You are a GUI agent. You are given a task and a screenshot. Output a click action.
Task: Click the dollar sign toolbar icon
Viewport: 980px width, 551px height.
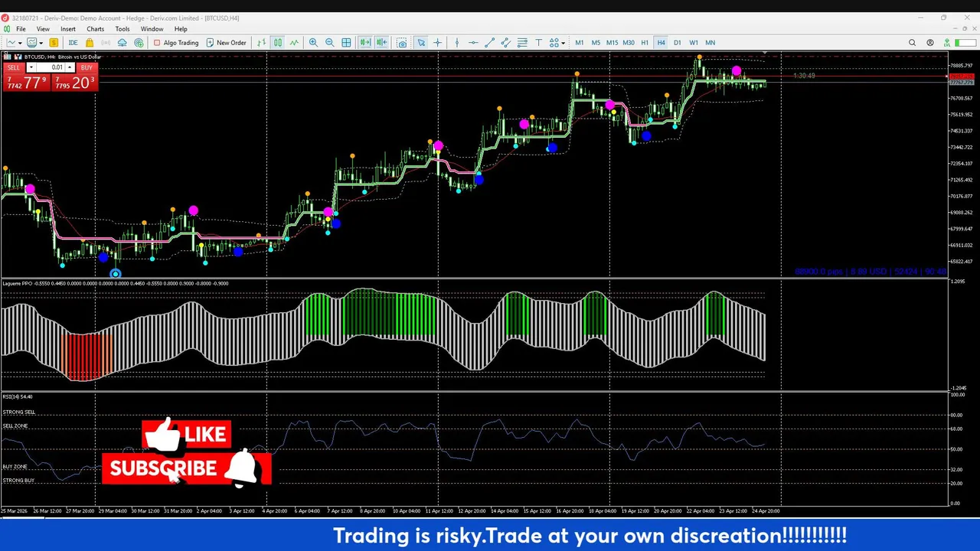54,43
